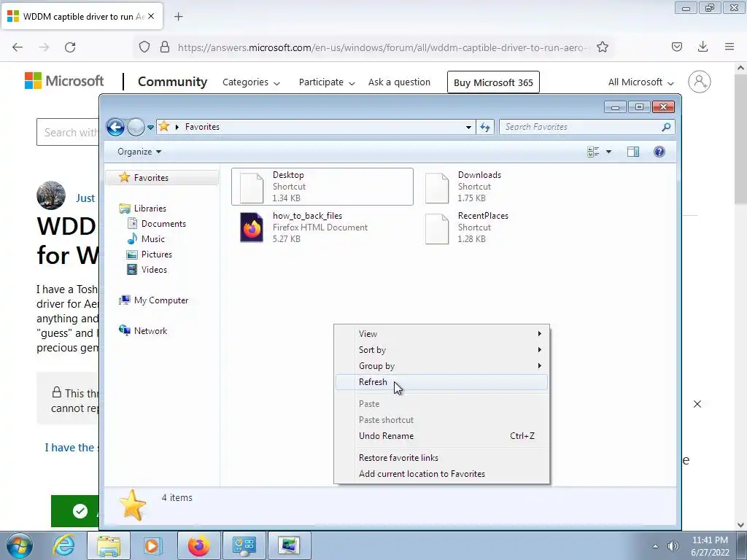Image resolution: width=747 pixels, height=560 pixels.
Task: Select the how_to_back_files Firefox document icon
Action: tap(251, 227)
